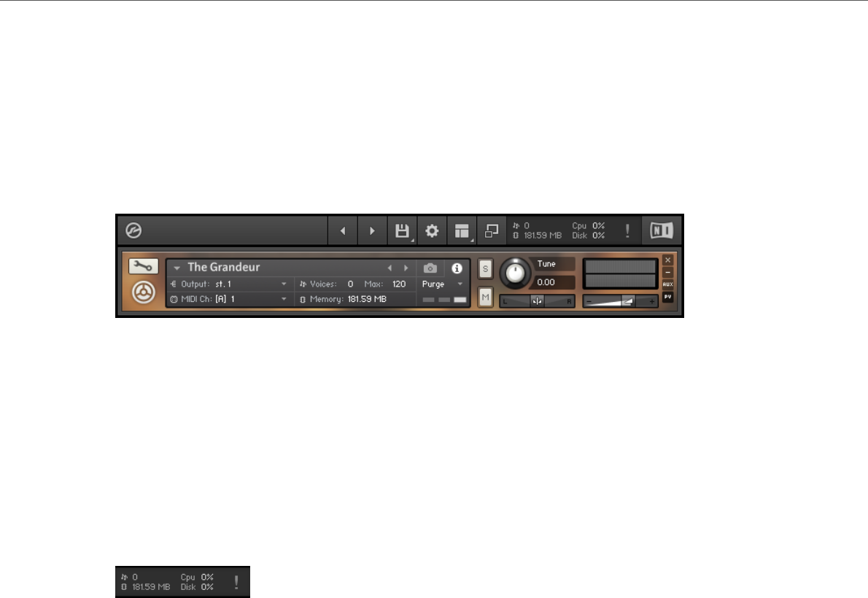
Task: Open the Purge dropdown menu
Action: [x=442, y=284]
